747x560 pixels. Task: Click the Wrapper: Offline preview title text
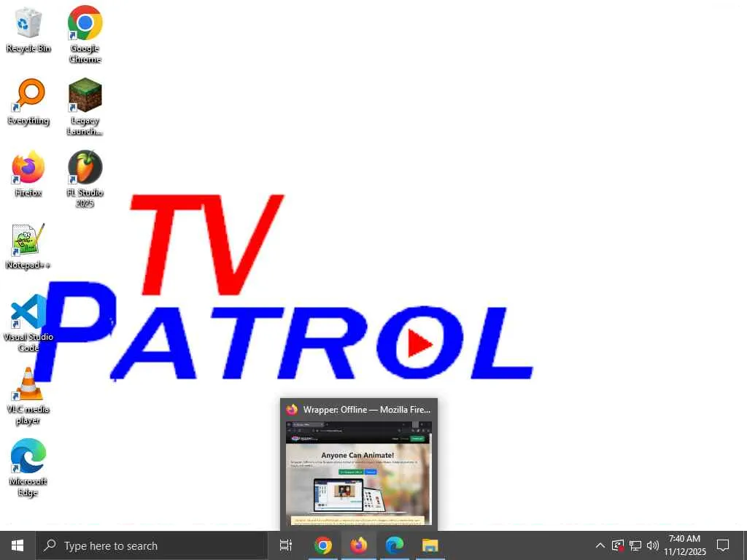click(x=367, y=410)
